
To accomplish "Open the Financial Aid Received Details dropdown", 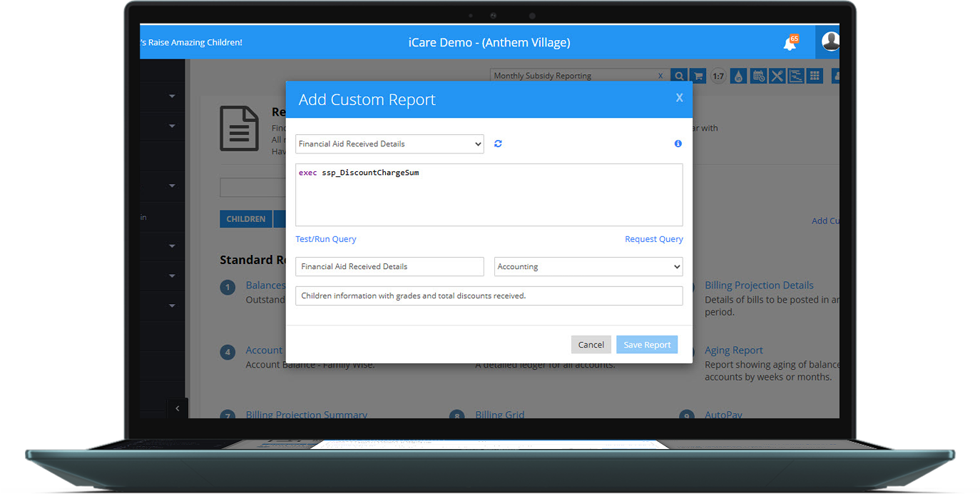I will pyautogui.click(x=389, y=143).
